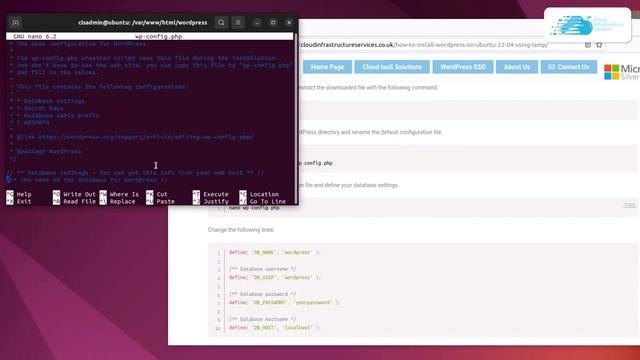
Task: Click the 'Database password' comment line
Action: (x=262, y=294)
